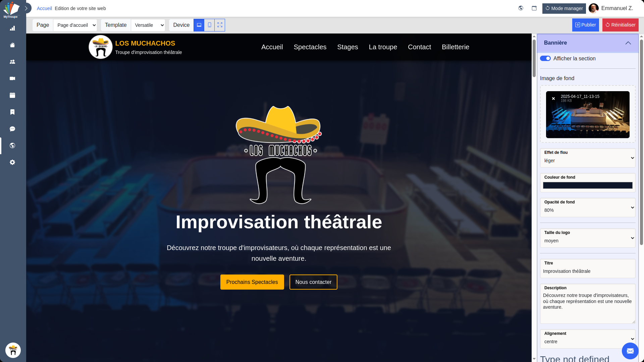Open the settings gear in the sidebar

(x=12, y=162)
